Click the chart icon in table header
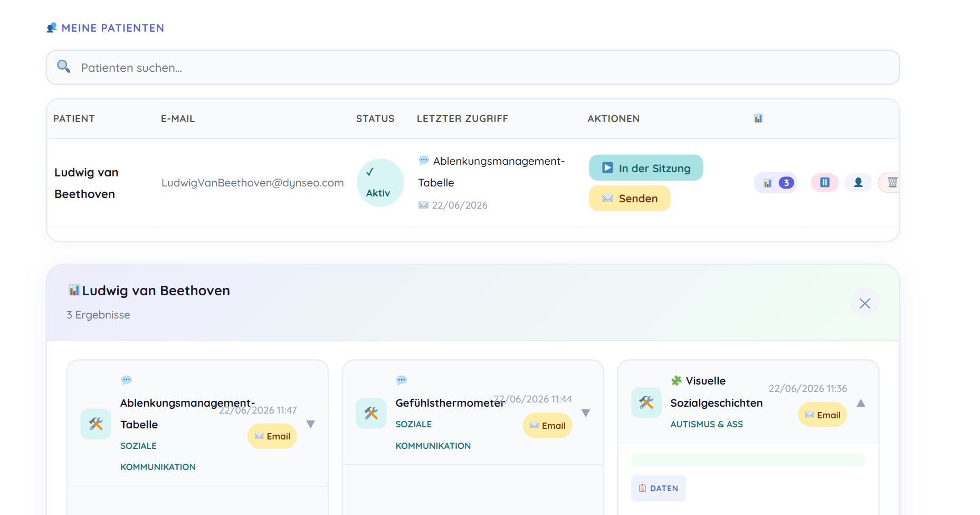980x515 pixels. (x=758, y=118)
